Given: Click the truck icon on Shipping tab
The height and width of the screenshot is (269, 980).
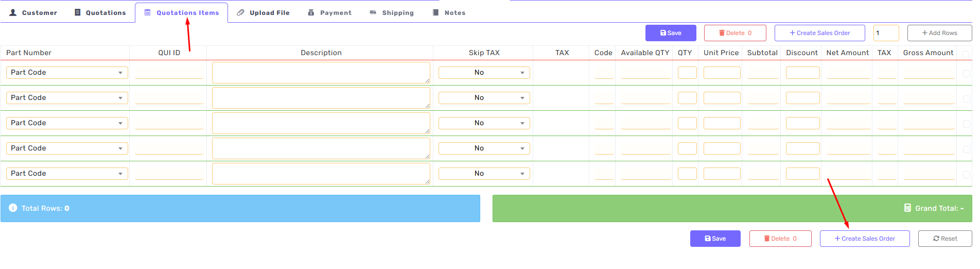Looking at the screenshot, I should point(373,12).
